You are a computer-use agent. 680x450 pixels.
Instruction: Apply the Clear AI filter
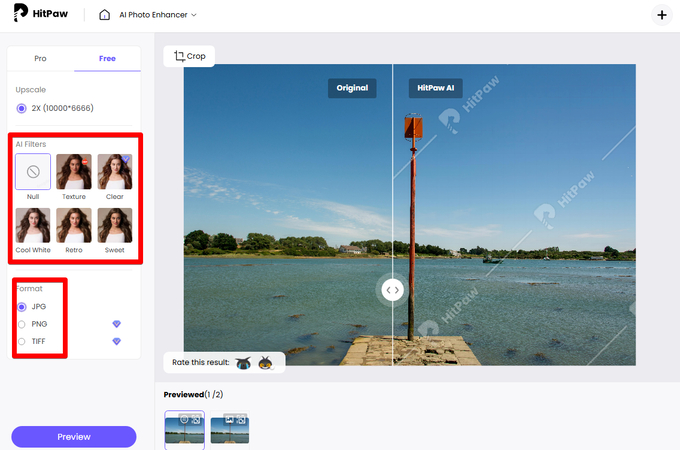click(x=114, y=172)
